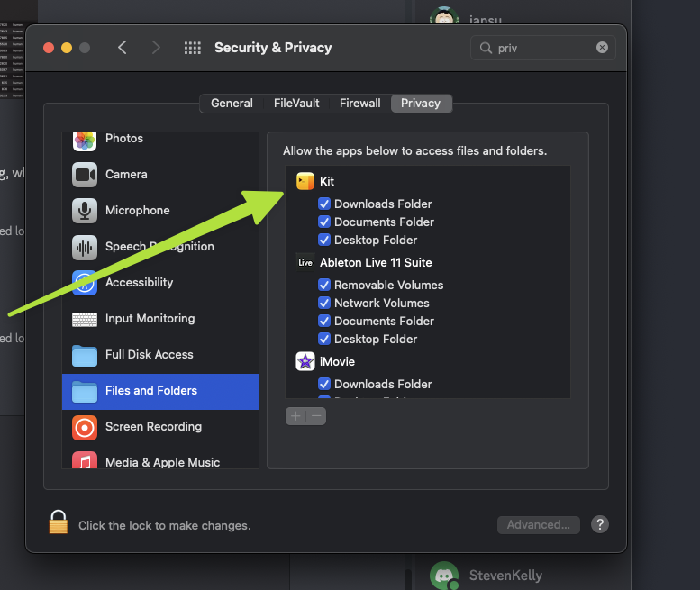Viewport: 700px width, 590px height.
Task: Open help with the question mark button
Action: 600,524
